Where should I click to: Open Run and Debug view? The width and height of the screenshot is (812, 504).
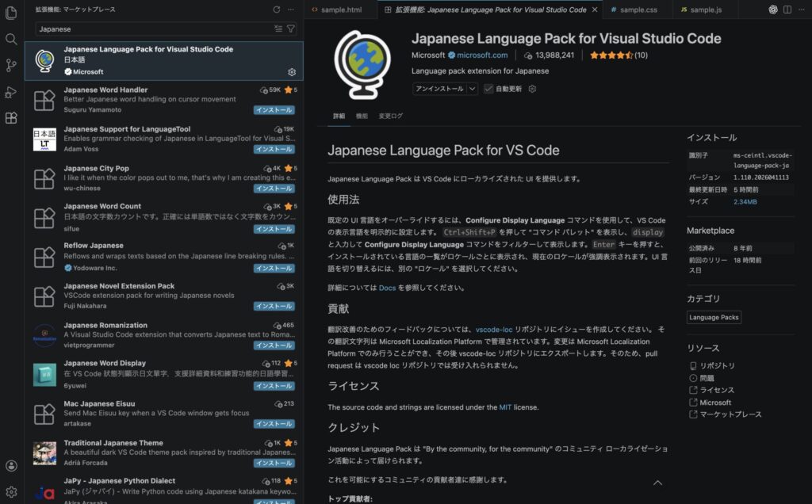(x=11, y=92)
